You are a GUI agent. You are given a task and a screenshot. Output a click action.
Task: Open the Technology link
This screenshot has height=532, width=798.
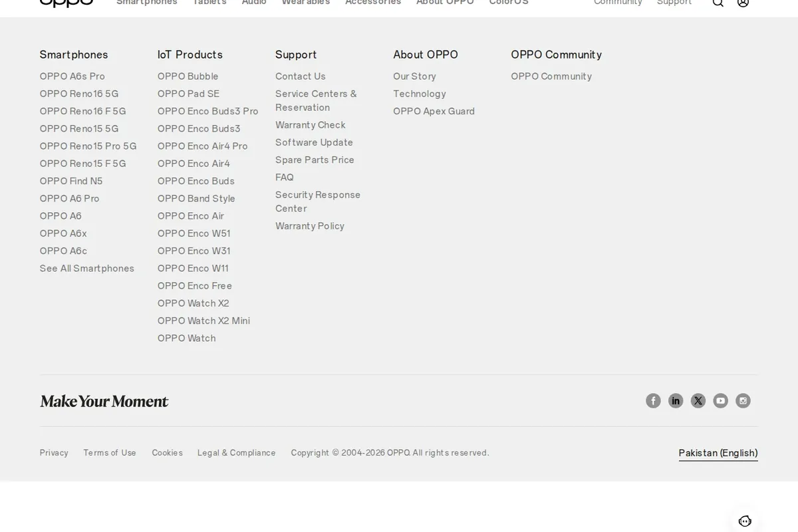click(419, 94)
